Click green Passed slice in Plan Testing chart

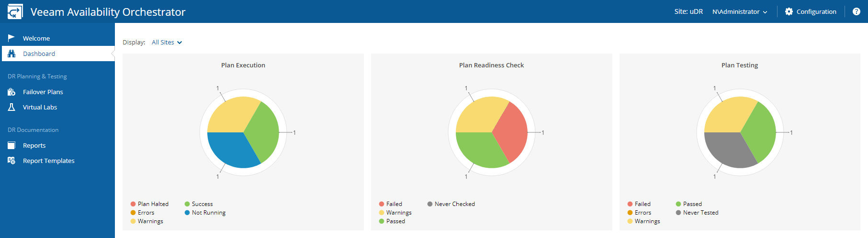click(x=761, y=132)
